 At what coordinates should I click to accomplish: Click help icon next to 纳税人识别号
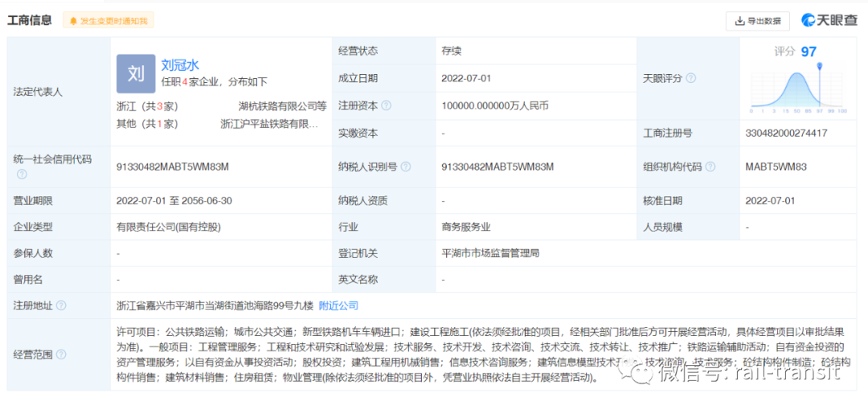pos(406,166)
